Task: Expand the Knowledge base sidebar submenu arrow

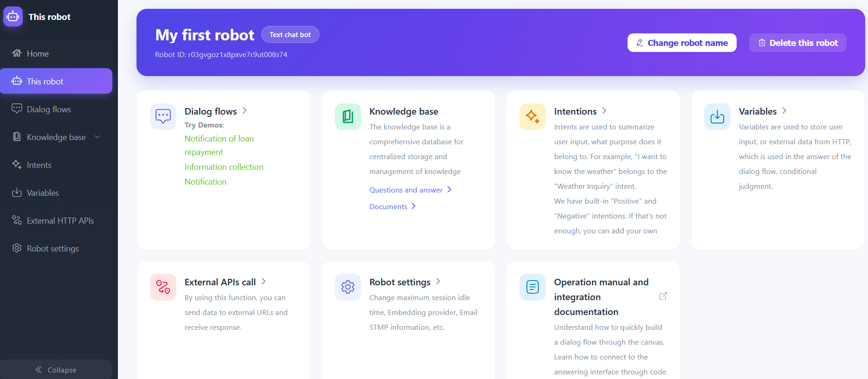Action: click(97, 136)
